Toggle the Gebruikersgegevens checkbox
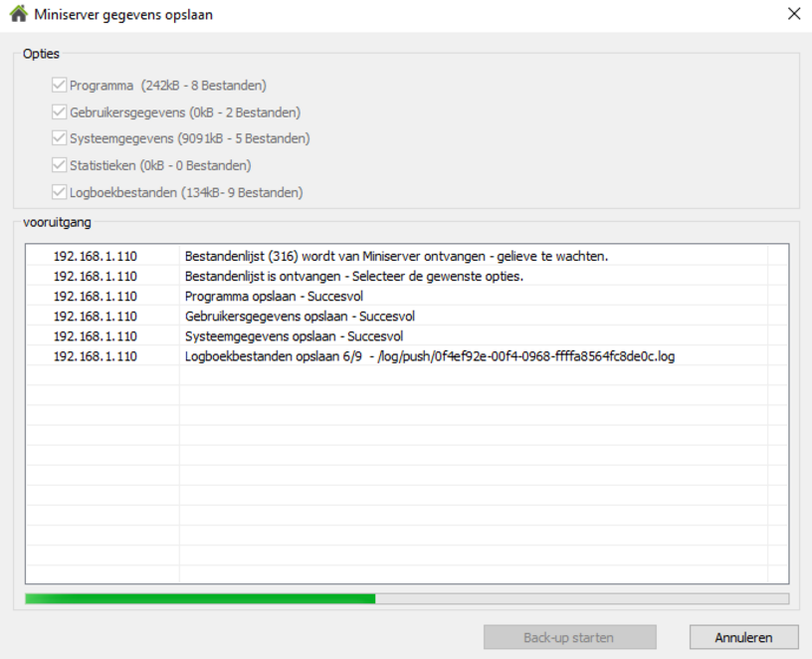This screenshot has height=659, width=812. (x=60, y=112)
